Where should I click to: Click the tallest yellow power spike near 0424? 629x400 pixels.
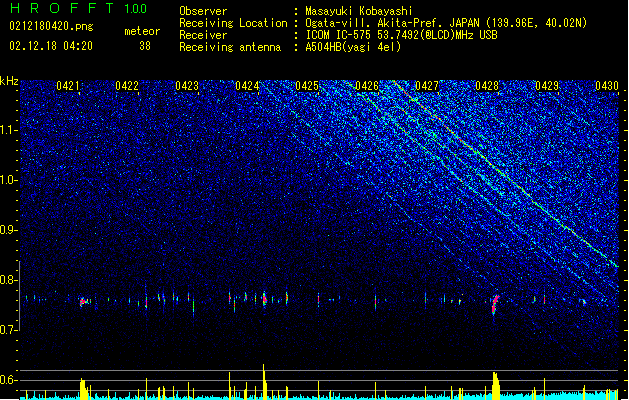264,381
